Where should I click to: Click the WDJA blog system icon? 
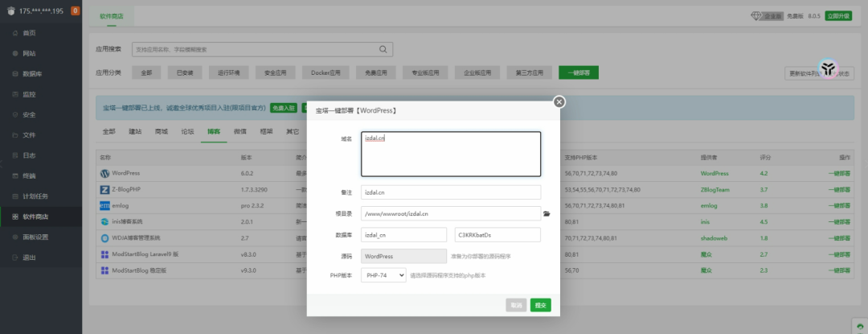pyautogui.click(x=104, y=238)
